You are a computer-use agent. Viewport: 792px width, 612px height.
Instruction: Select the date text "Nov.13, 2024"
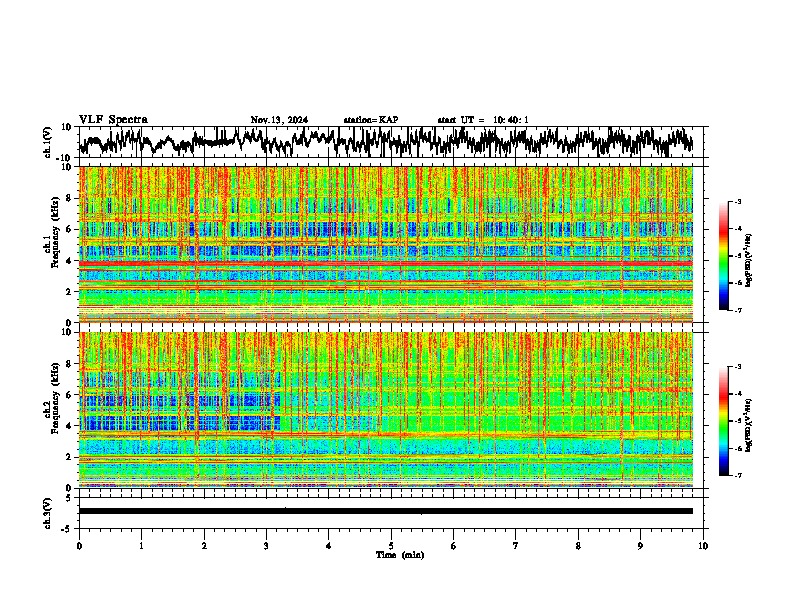click(x=279, y=120)
